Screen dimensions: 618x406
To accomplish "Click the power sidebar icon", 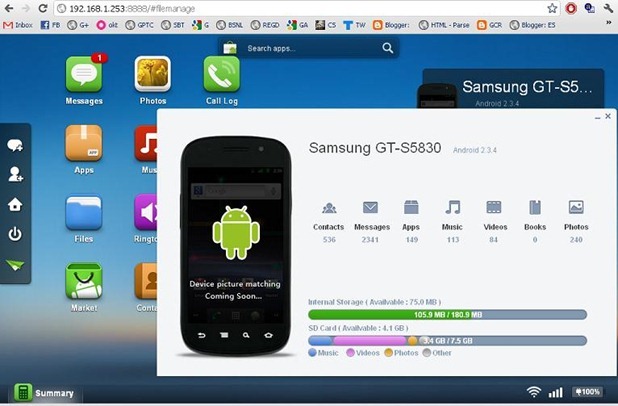I will pos(15,234).
